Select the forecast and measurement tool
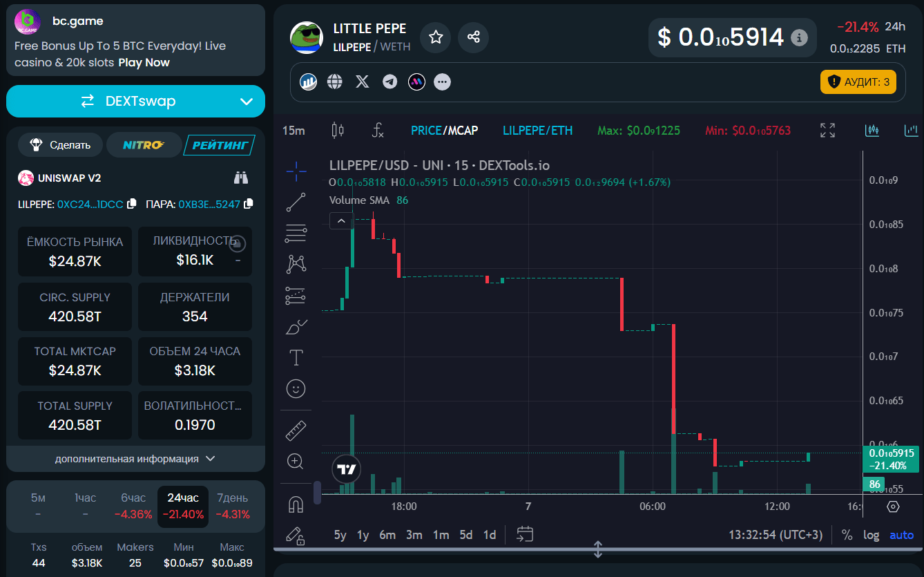Screen dimensions: 924x577 pyautogui.click(x=296, y=296)
